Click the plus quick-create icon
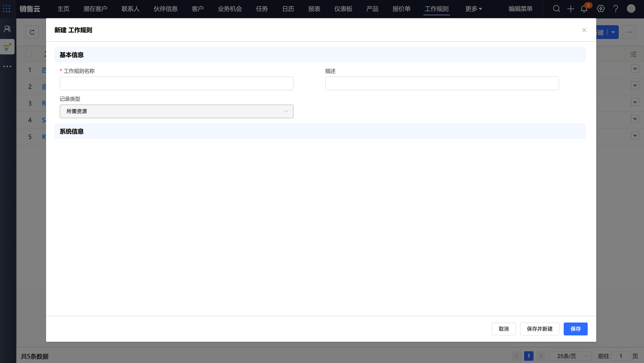644x363 pixels. [x=571, y=9]
